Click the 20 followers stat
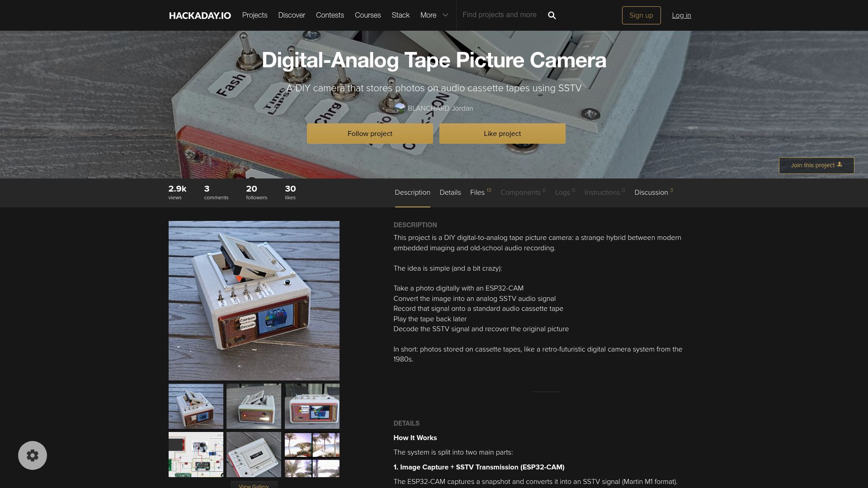The height and width of the screenshot is (488, 868). (256, 192)
